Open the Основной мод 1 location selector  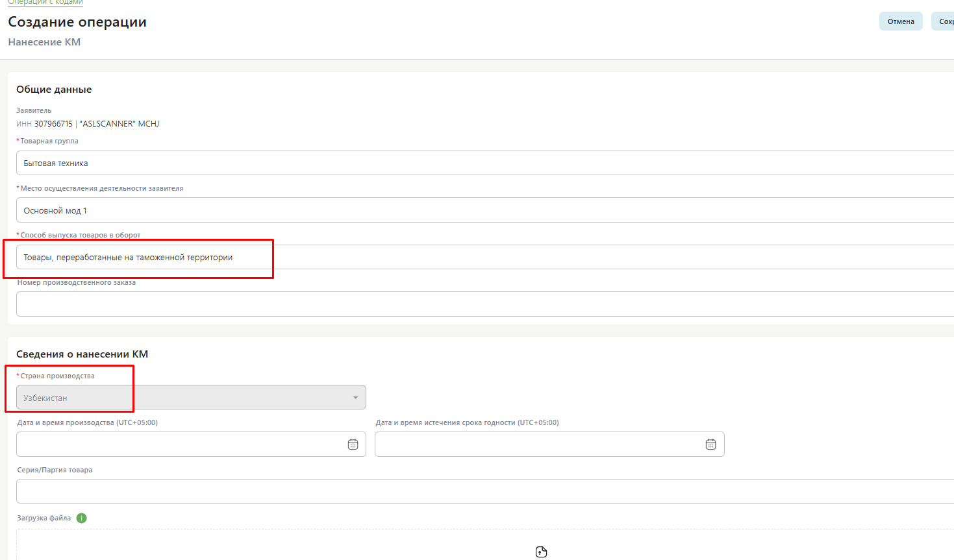485,210
